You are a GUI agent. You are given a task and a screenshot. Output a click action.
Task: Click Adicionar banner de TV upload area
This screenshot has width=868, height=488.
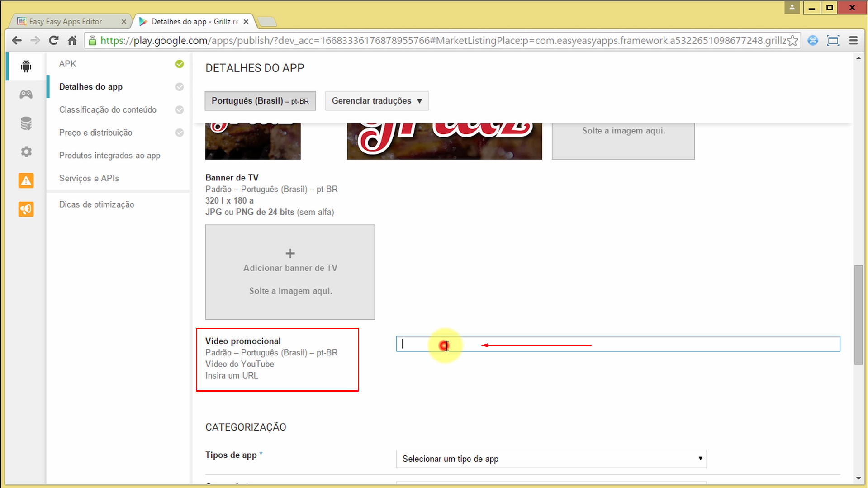click(290, 272)
